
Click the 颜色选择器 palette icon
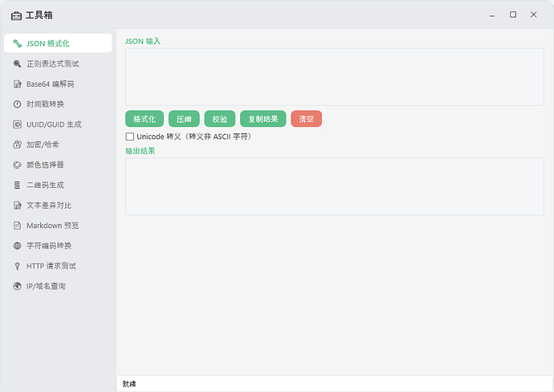18,165
